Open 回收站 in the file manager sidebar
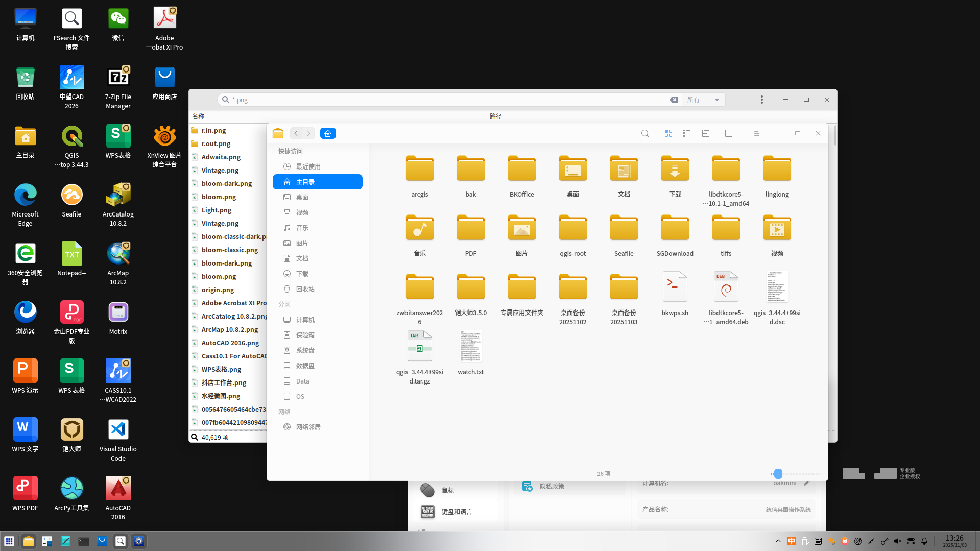This screenshot has width=980, height=551. point(318,289)
